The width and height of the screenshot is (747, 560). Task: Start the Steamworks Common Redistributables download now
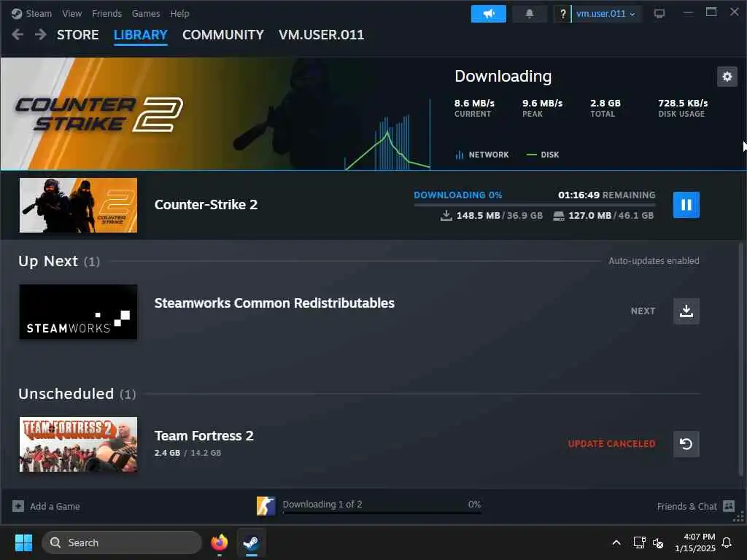click(x=686, y=311)
